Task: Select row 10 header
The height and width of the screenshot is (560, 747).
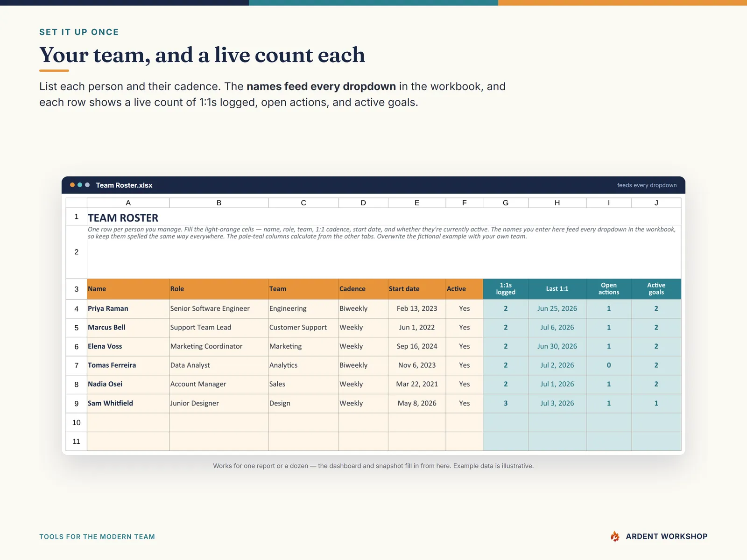Action: 77,422
